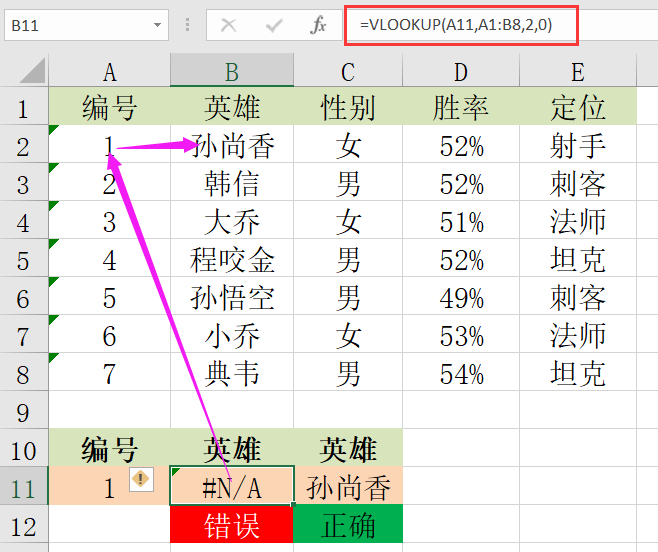This screenshot has width=658, height=552.
Task: Select cell containing 孙尚香 in row 2
Action: coord(232,145)
